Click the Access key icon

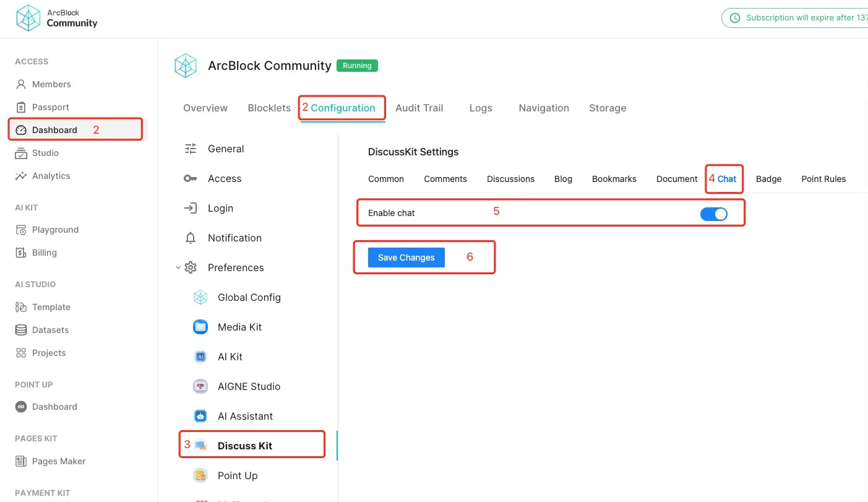click(x=191, y=178)
